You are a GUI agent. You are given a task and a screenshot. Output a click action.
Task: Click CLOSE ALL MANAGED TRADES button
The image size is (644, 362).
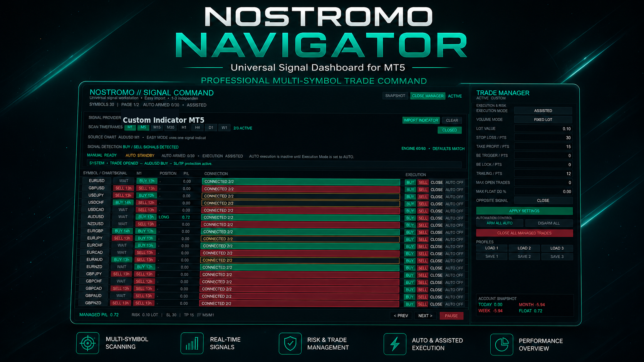(524, 233)
